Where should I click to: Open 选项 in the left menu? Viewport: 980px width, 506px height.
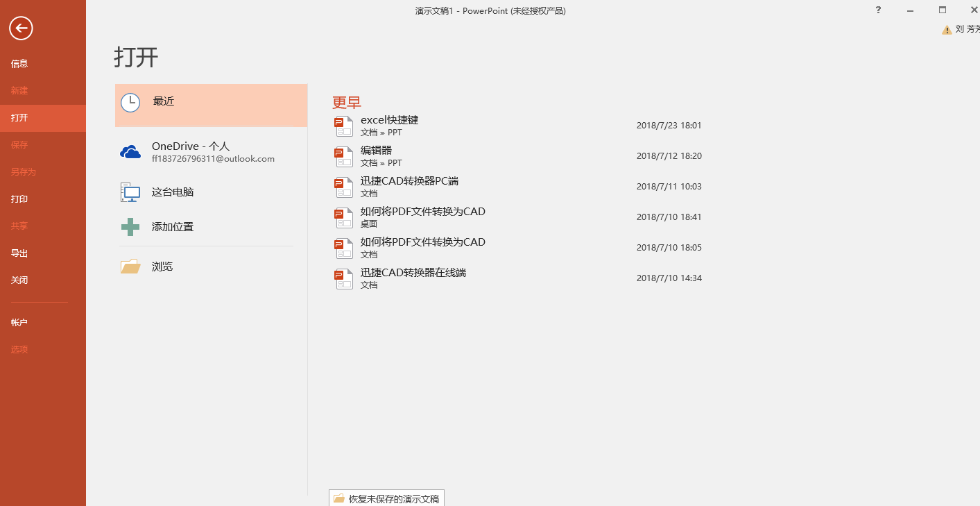pyautogui.click(x=43, y=350)
